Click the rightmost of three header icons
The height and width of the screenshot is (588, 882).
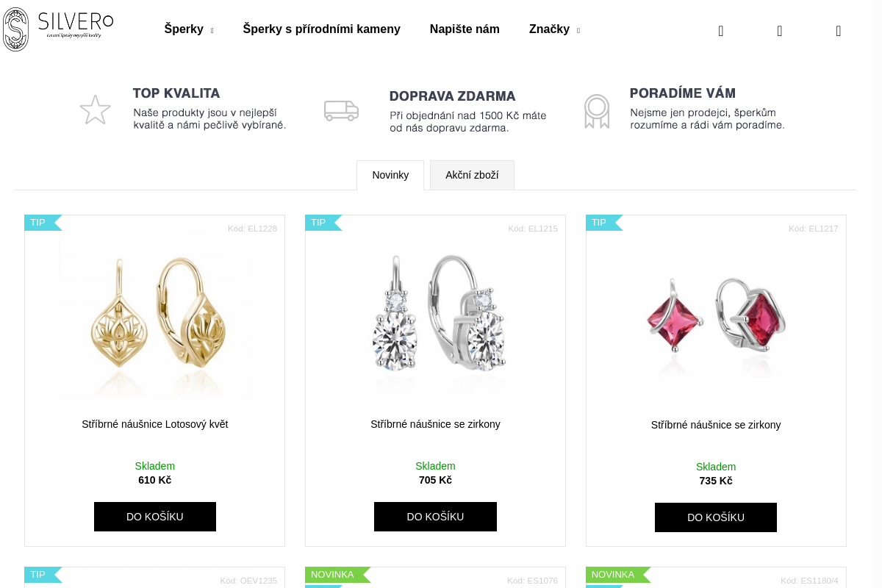coord(839,31)
